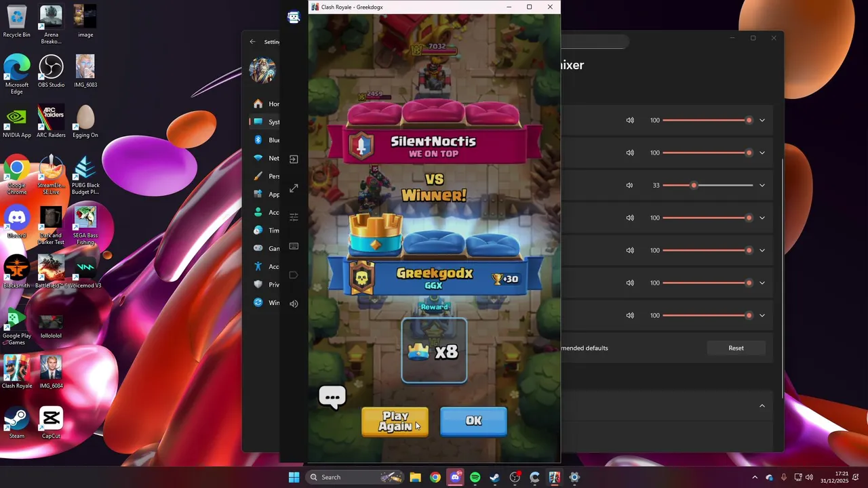Open File Explorer from the taskbar

coord(415,477)
